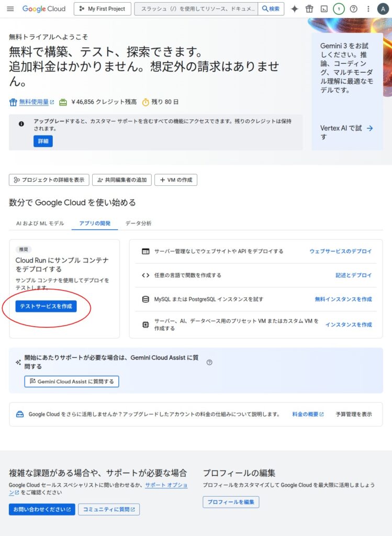Open the hamburger navigation menu

click(x=10, y=9)
